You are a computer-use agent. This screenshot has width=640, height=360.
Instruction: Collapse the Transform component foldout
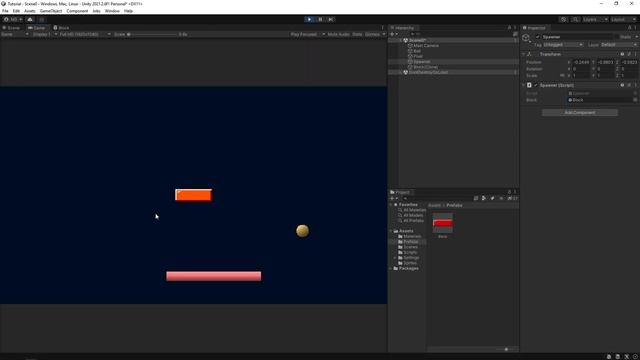(x=524, y=54)
